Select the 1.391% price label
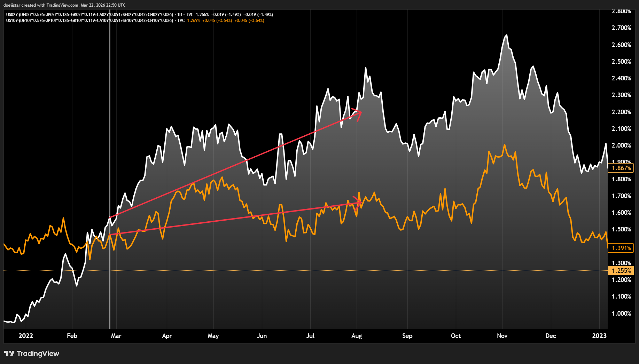Screen dimensions: 639x364 pos(621,248)
